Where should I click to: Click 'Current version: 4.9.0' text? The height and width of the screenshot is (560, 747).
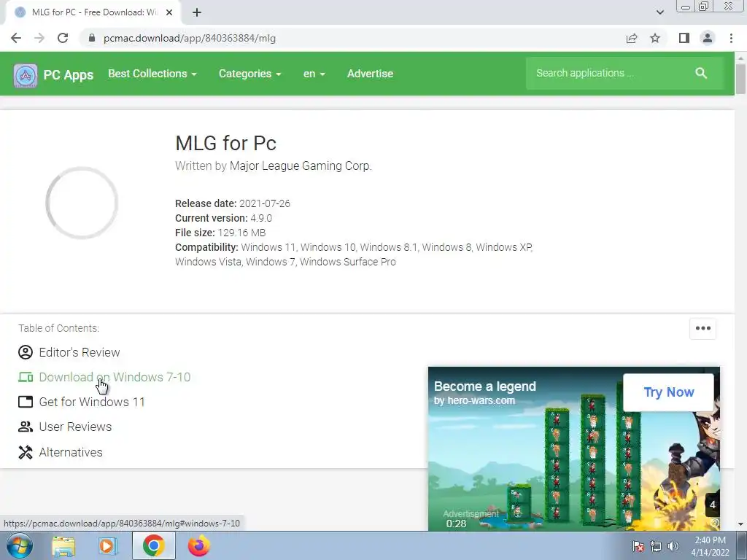[x=223, y=218]
